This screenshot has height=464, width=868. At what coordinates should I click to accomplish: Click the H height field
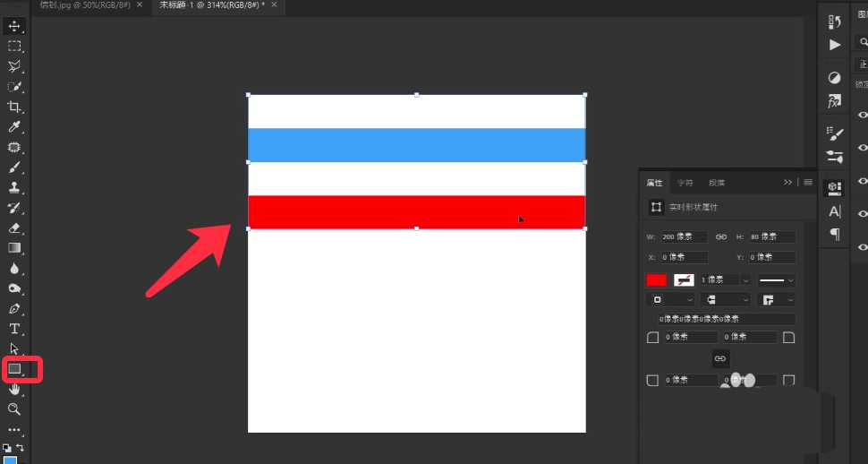pos(772,236)
